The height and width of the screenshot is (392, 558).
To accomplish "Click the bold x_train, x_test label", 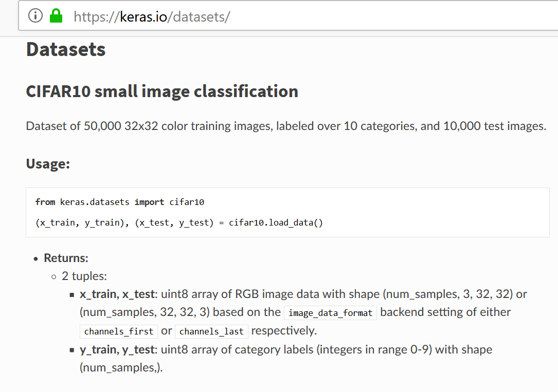I will pyautogui.click(x=117, y=294).
